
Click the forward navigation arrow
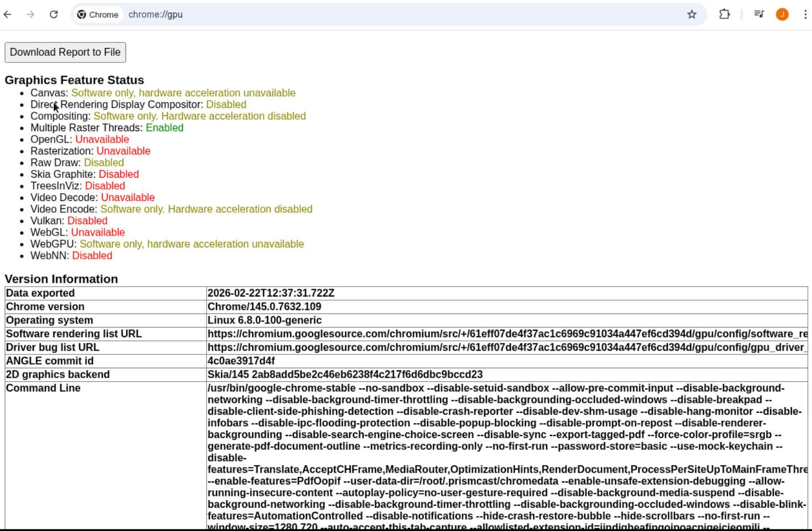30,14
